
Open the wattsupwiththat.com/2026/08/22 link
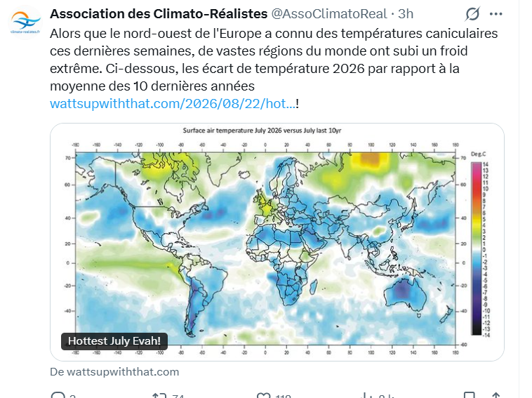pos(173,103)
